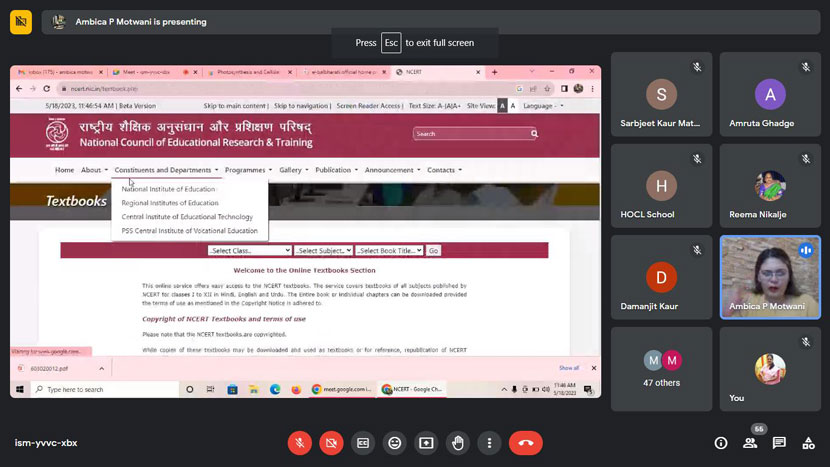Choose PSS Central Institute of Vocational Education
The width and height of the screenshot is (830, 467).
point(190,231)
